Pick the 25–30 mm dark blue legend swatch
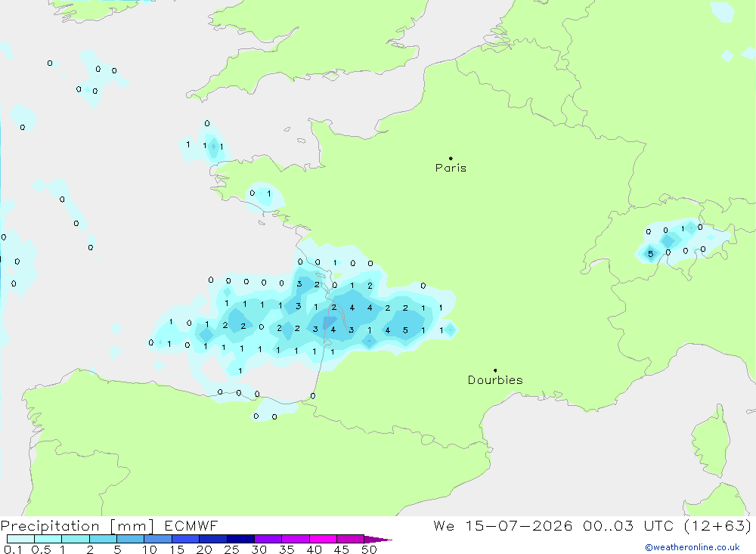756x554 pixels. (240, 539)
